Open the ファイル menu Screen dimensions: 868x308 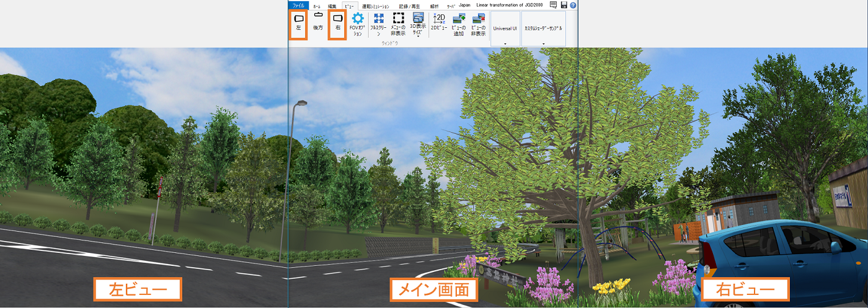(x=299, y=5)
